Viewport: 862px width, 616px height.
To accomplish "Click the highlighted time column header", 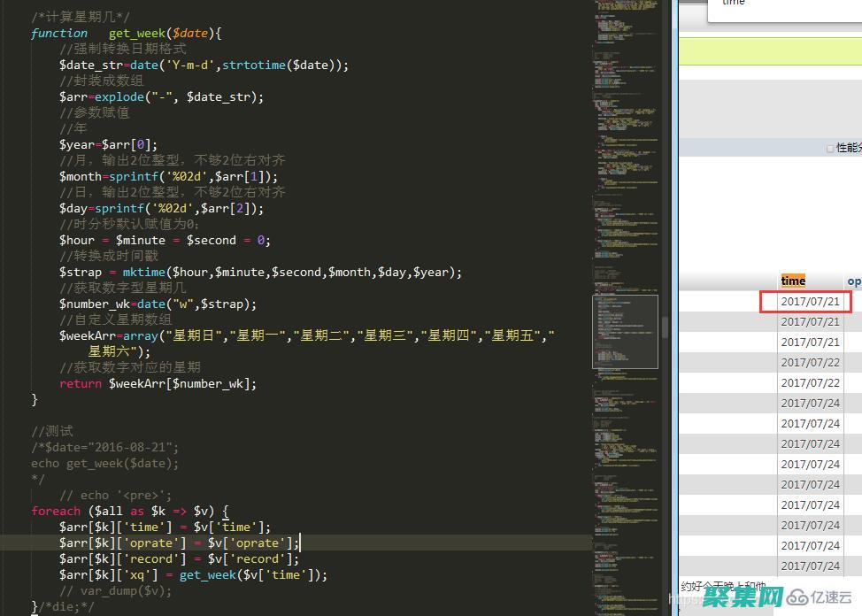I will (793, 281).
